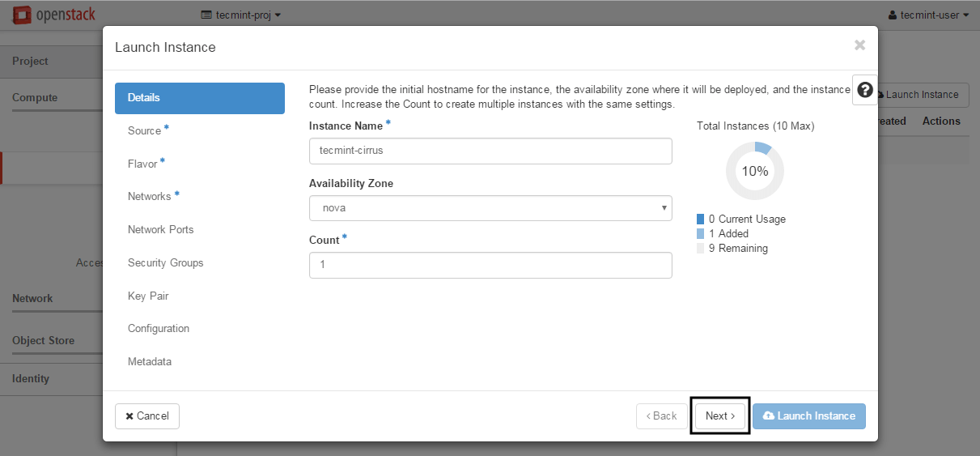
Task: Expand the tecmint-proj project selector
Action: coord(241,15)
